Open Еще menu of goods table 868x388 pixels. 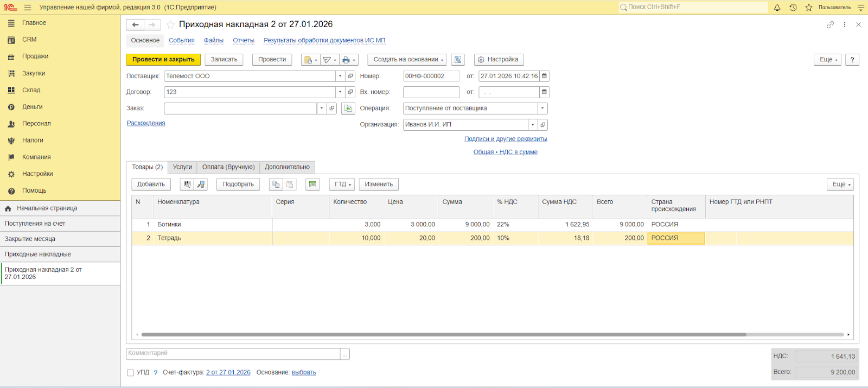(840, 185)
